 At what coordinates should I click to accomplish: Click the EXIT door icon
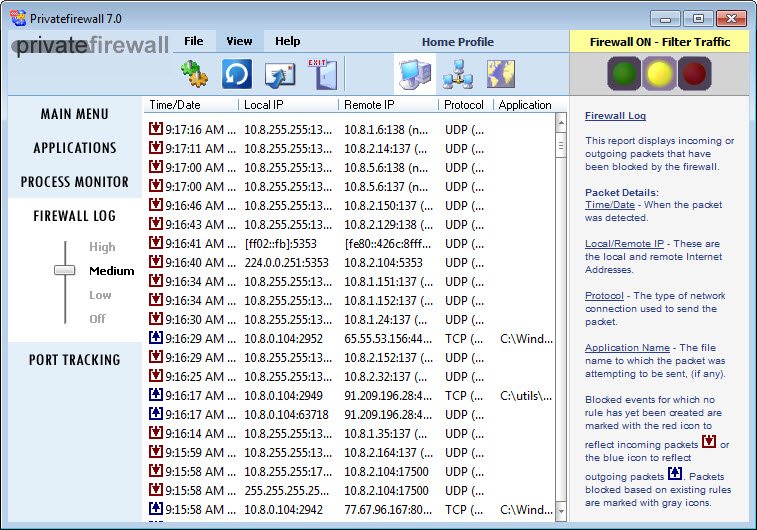(x=323, y=74)
